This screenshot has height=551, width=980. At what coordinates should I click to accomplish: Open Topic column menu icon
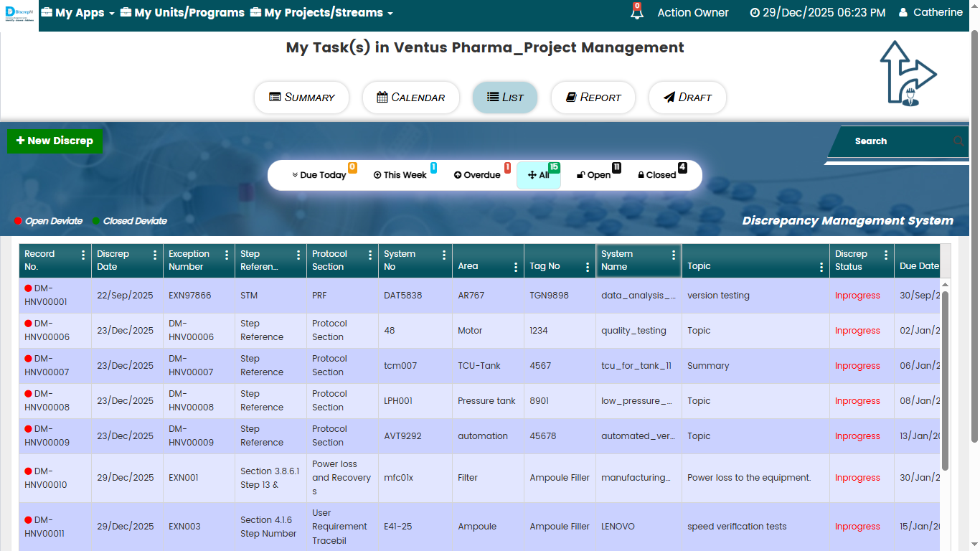(x=821, y=267)
